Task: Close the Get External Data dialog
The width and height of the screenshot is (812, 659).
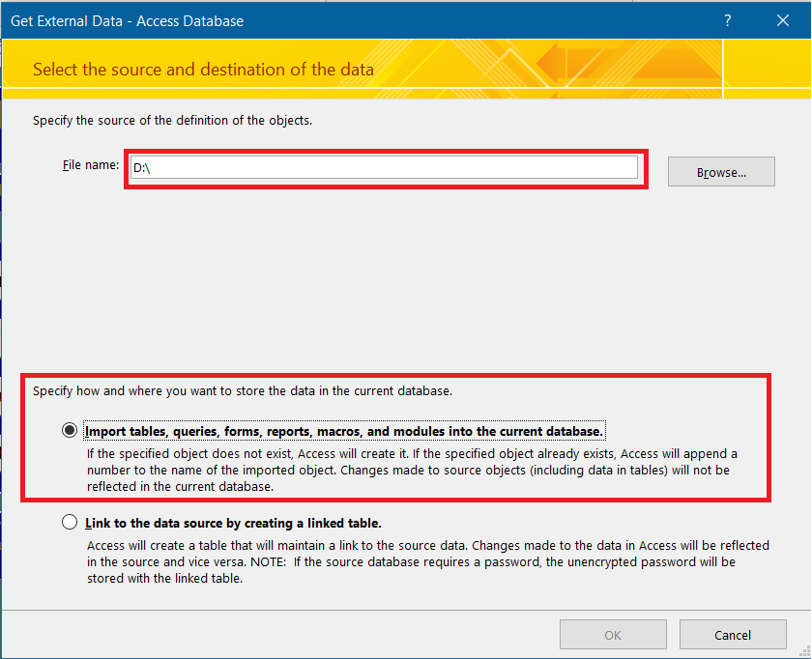Action: tap(782, 20)
